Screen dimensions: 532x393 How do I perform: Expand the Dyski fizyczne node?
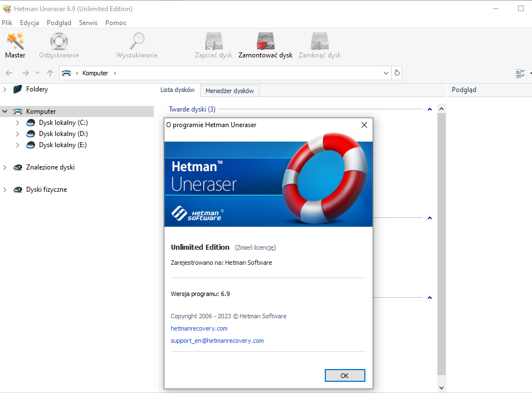point(5,190)
